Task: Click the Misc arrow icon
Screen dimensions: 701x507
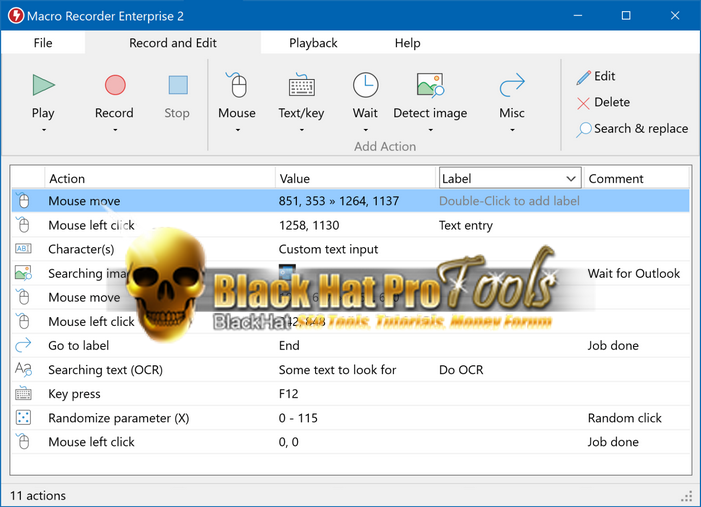Action: 512,85
